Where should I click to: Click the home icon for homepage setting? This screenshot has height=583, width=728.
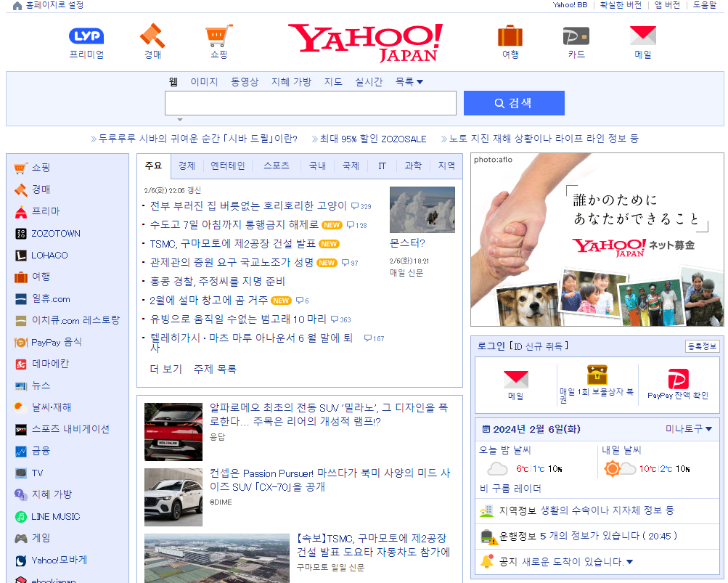[x=17, y=6]
